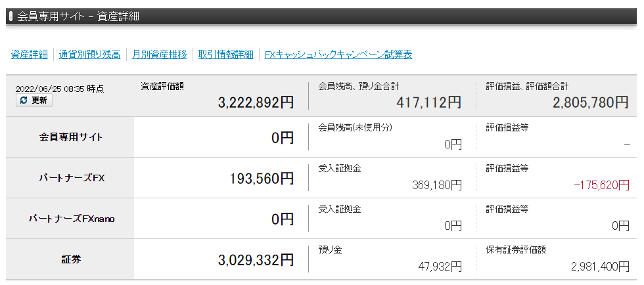Click the 2022/06/25 08:35 時点 timestamp
The width and height of the screenshot is (644, 285).
coord(59,89)
